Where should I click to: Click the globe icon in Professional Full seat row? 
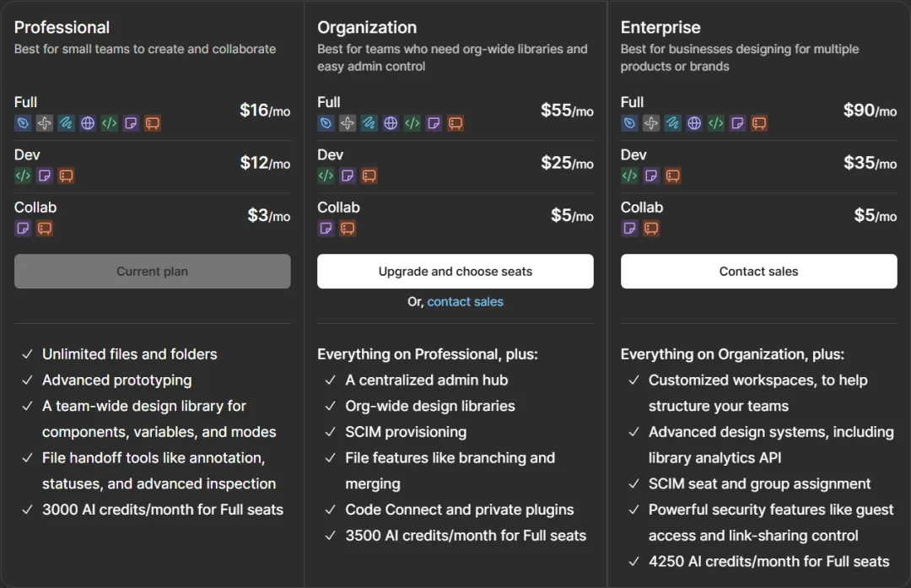(x=88, y=123)
